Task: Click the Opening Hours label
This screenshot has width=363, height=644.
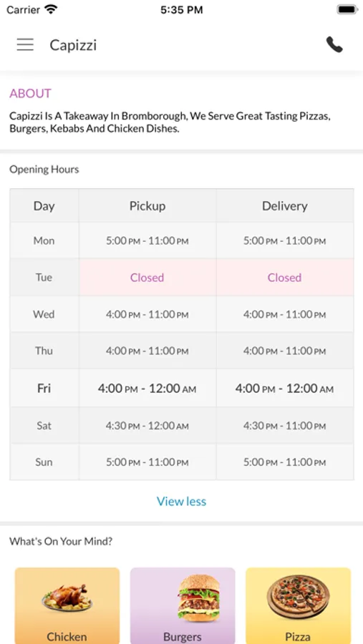Action: pos(44,169)
